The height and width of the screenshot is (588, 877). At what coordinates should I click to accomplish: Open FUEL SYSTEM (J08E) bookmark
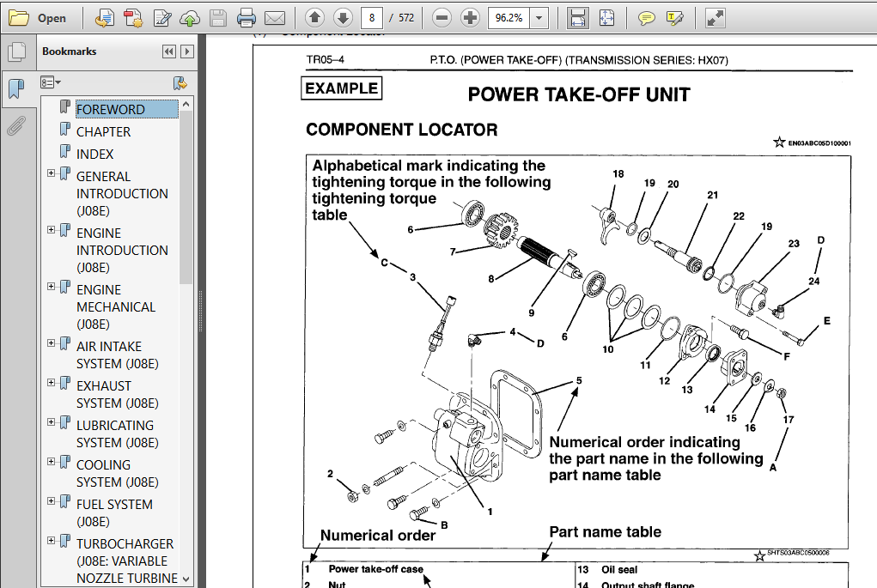coord(114,512)
